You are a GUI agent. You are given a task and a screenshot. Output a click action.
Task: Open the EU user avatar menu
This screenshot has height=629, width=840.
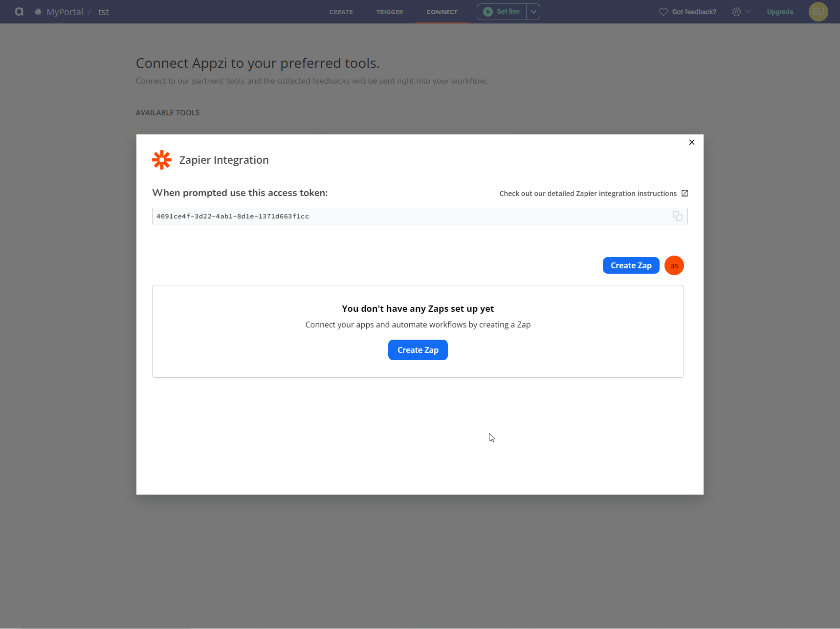click(818, 12)
